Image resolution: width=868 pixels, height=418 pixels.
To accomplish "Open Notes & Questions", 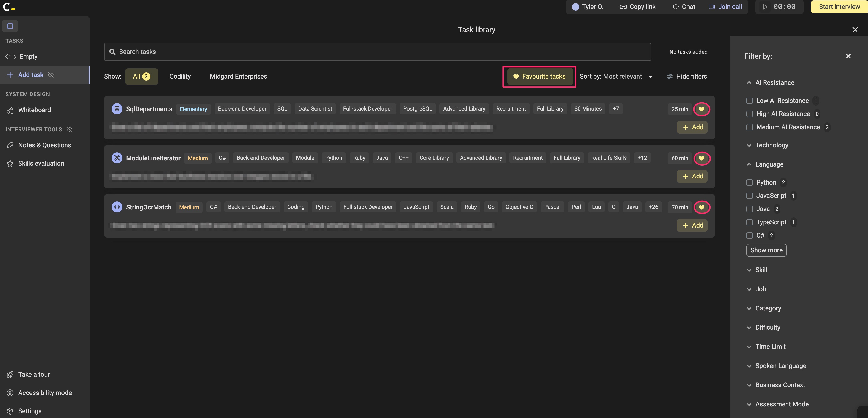I will [x=39, y=145].
